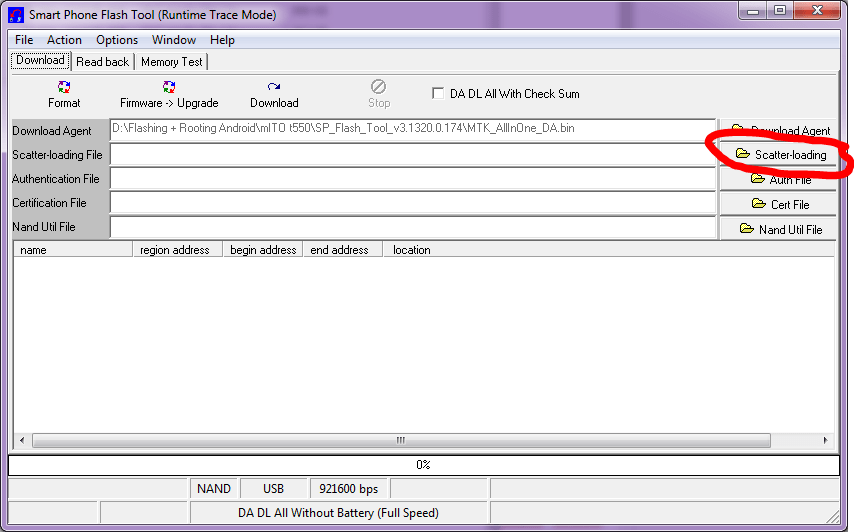Open the File menu
Screen dimensions: 854x532
[24, 40]
